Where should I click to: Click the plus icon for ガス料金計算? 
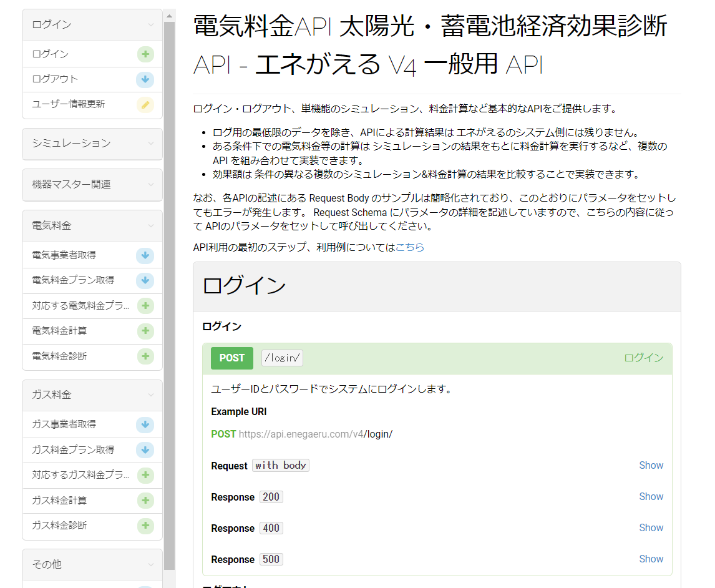point(145,501)
